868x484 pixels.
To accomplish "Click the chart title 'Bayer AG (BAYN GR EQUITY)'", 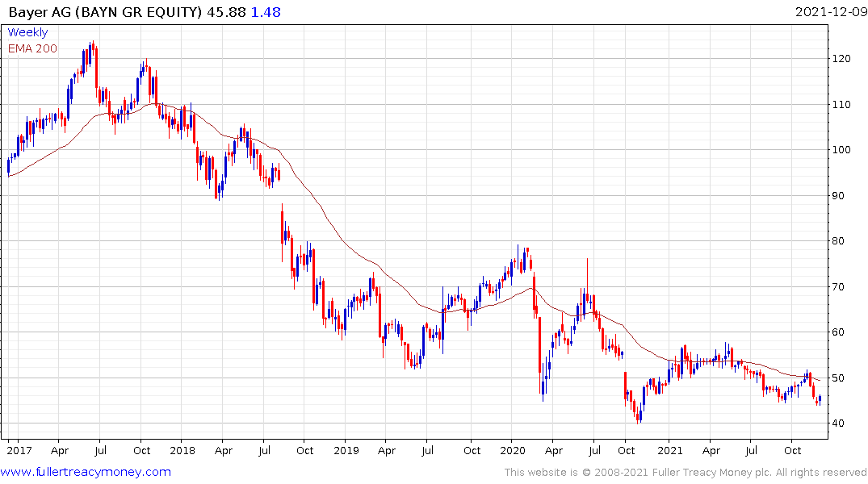I will (x=105, y=12).
